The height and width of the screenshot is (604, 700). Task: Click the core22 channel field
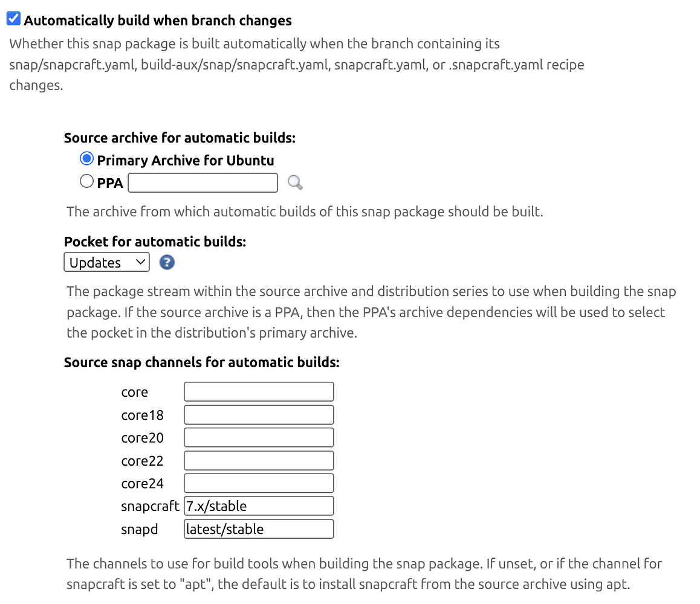coord(259,460)
